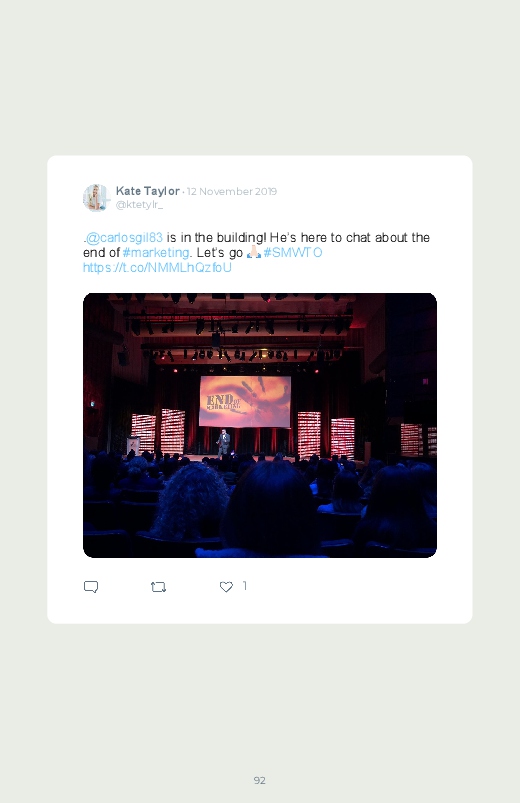520x803 pixels.
Task: Click the praying hands emoji
Action: point(254,252)
